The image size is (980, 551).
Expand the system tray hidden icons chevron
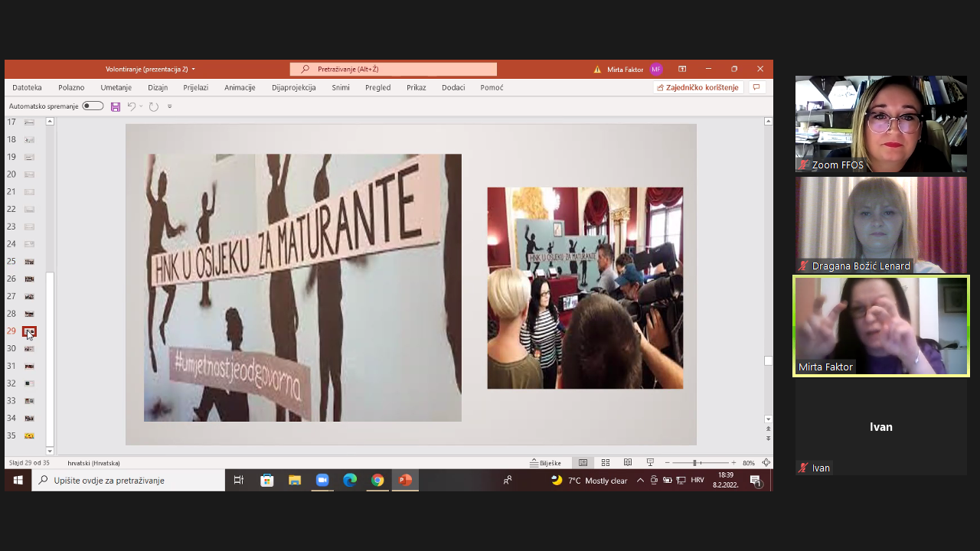pyautogui.click(x=640, y=481)
